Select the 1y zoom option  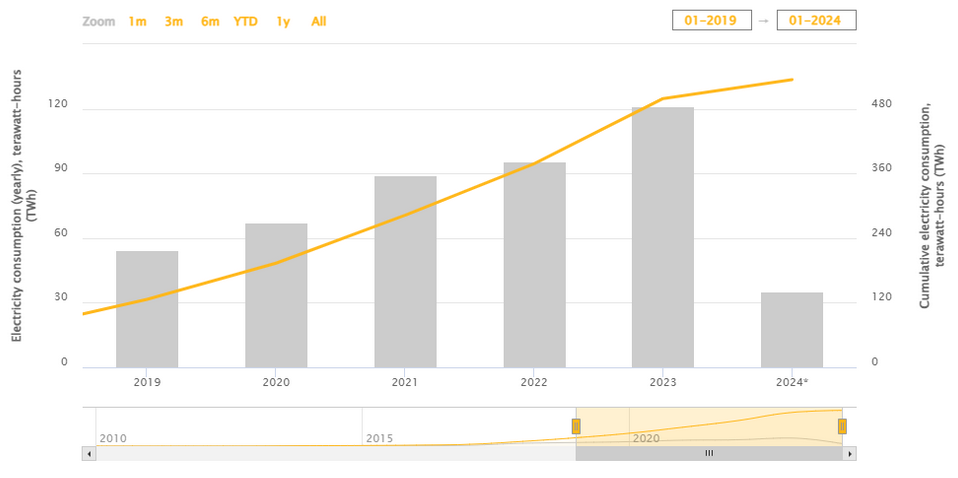pos(283,21)
